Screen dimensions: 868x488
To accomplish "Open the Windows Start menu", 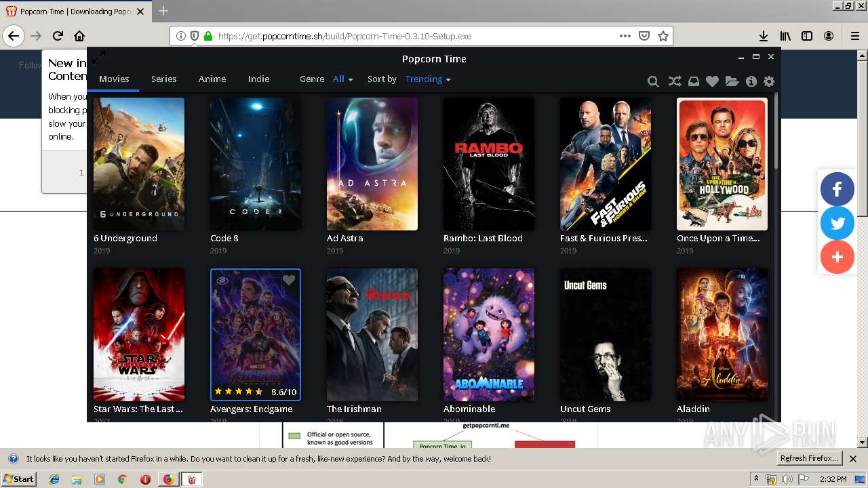I will pyautogui.click(x=19, y=479).
